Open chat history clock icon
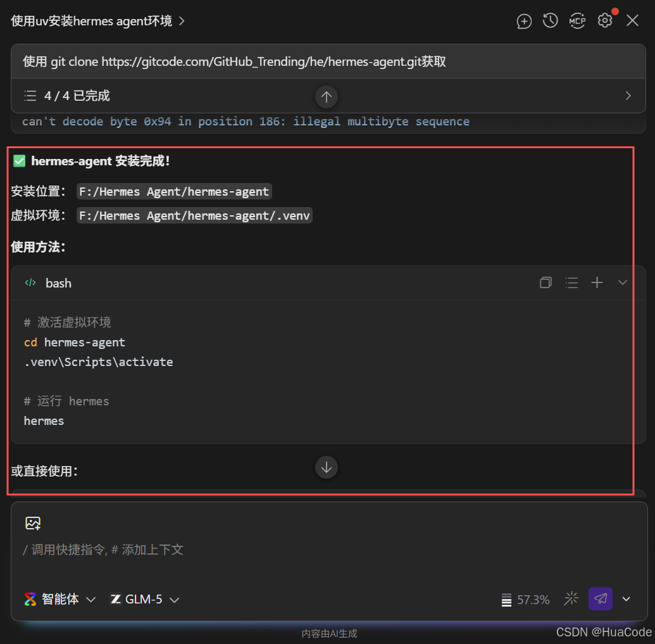Screen dimensions: 655x644 [550, 20]
